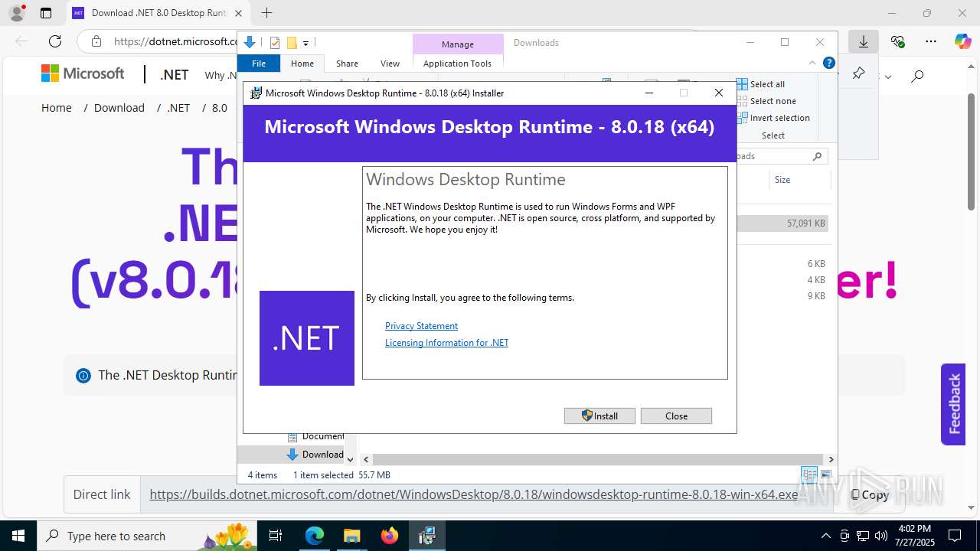Open Edge Downloads toolbar icon
This screenshot has width=980, height=551.
click(864, 41)
